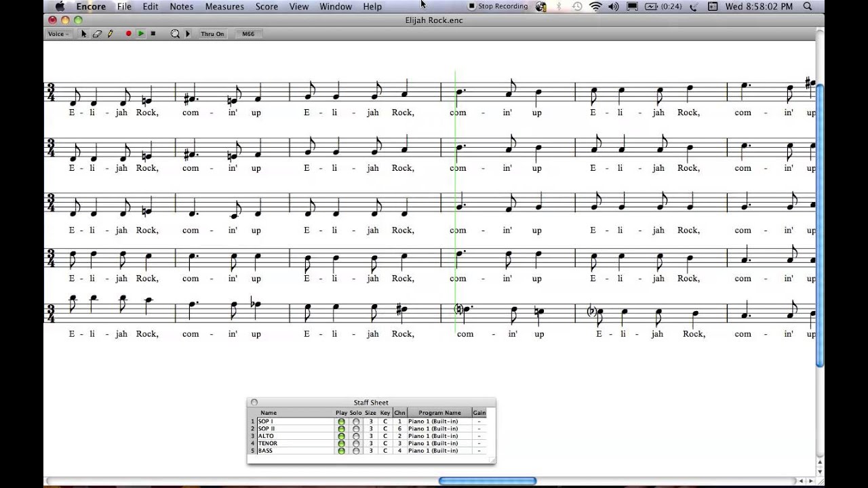Open Program Name for the SOP II row

click(439, 429)
